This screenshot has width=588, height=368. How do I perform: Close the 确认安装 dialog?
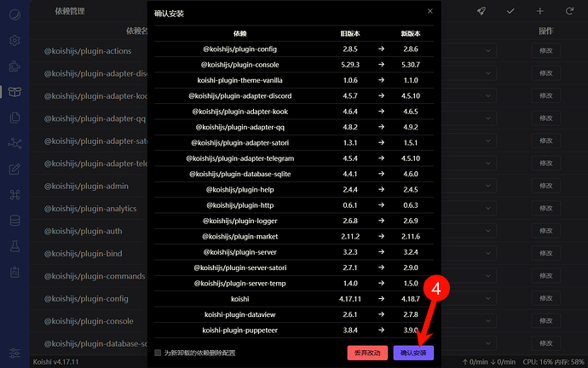pyautogui.click(x=430, y=11)
